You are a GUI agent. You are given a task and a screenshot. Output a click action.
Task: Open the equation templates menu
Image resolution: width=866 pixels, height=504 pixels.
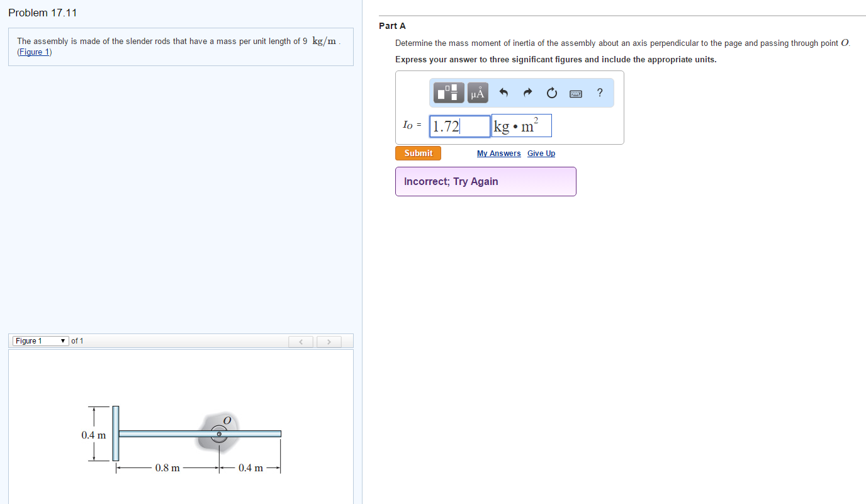[448, 92]
